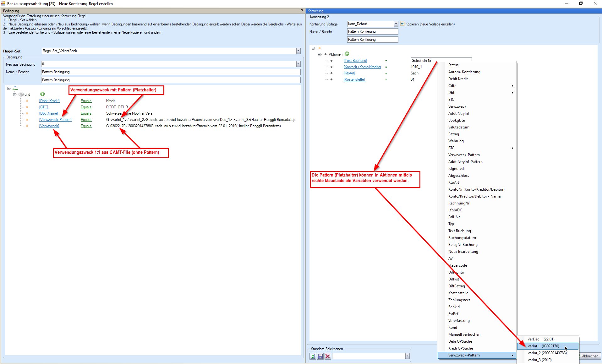Click the block icon of the 'und' node

click(21, 94)
